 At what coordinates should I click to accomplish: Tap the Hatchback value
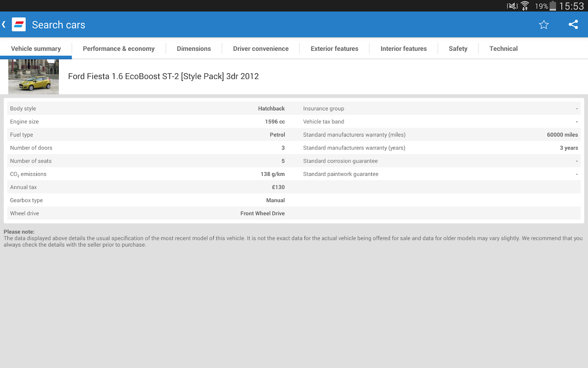271,108
